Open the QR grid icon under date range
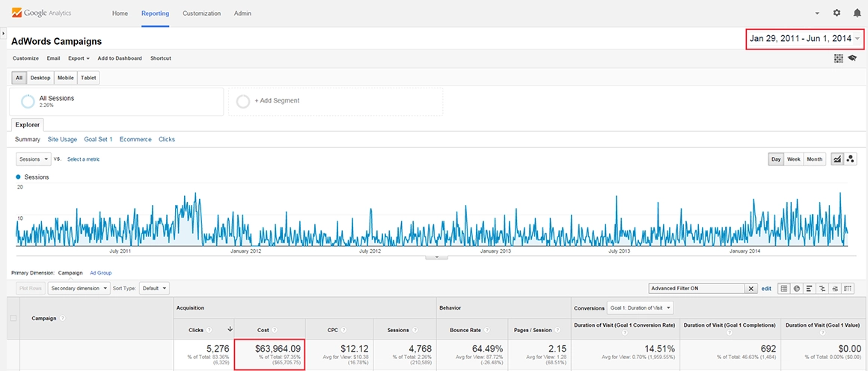Screen dimensions: 868x371 [839, 58]
